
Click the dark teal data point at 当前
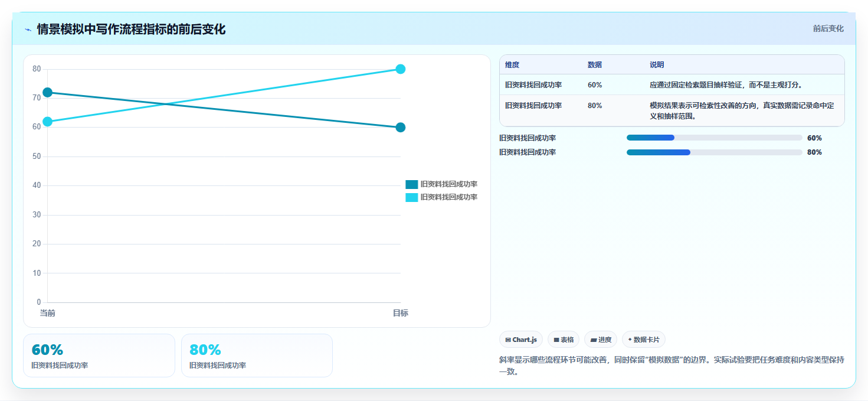(x=47, y=92)
